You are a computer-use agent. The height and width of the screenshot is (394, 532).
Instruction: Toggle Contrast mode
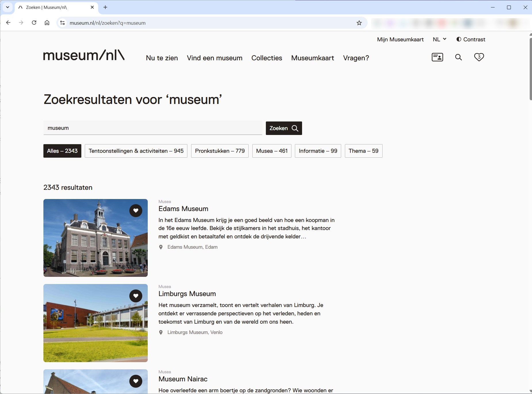point(471,39)
